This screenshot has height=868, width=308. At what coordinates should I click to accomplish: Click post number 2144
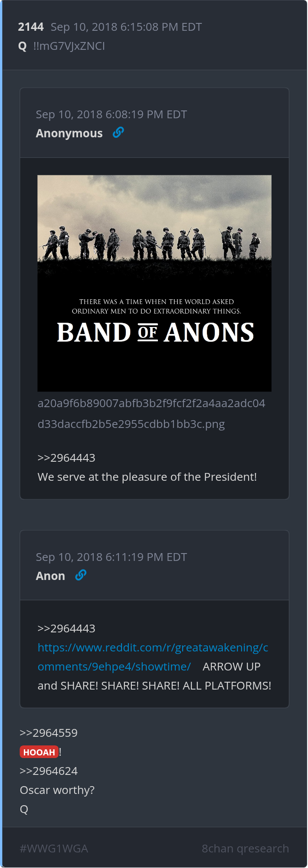(x=31, y=27)
